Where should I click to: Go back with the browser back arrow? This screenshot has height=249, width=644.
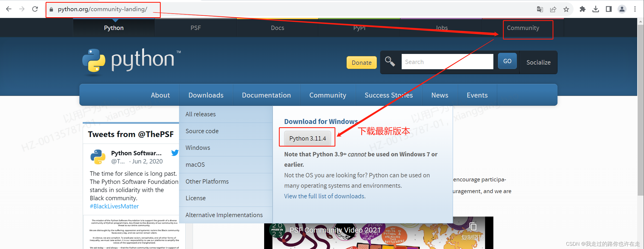pyautogui.click(x=9, y=9)
